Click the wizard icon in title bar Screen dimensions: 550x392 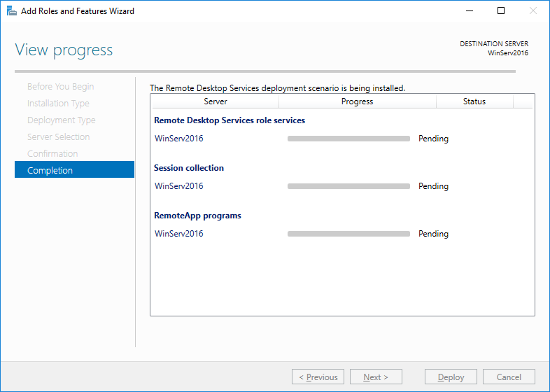[x=11, y=11]
